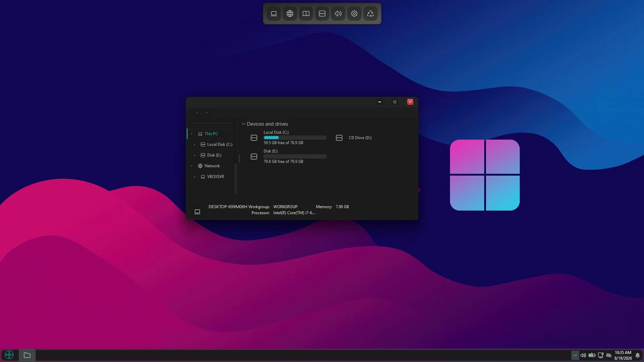The width and height of the screenshot is (644, 362).
Task: Open the notification bell icon
Action: [x=638, y=355]
